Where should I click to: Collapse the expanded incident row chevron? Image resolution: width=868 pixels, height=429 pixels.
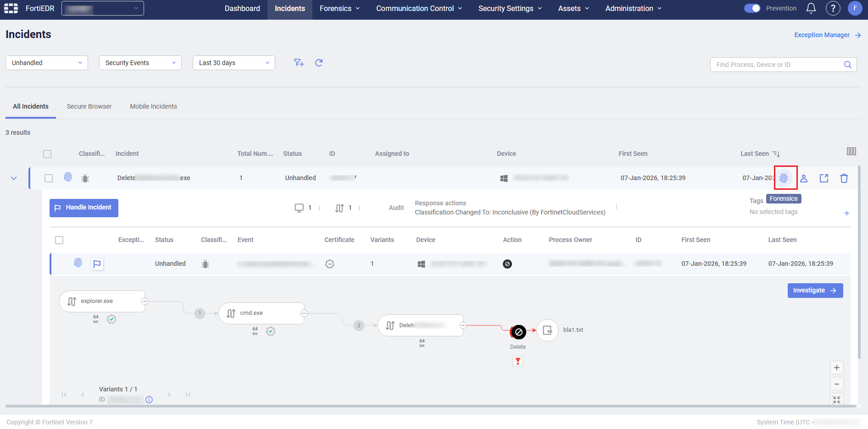pos(14,178)
